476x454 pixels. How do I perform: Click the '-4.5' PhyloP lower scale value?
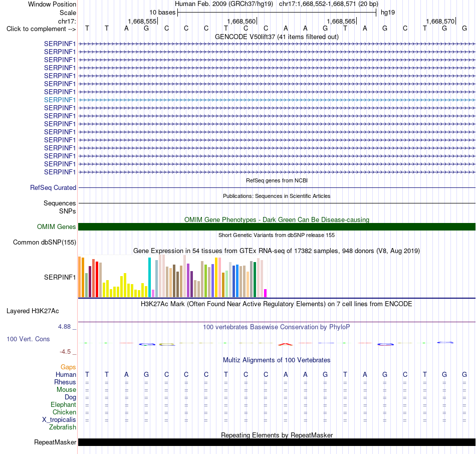(65, 352)
